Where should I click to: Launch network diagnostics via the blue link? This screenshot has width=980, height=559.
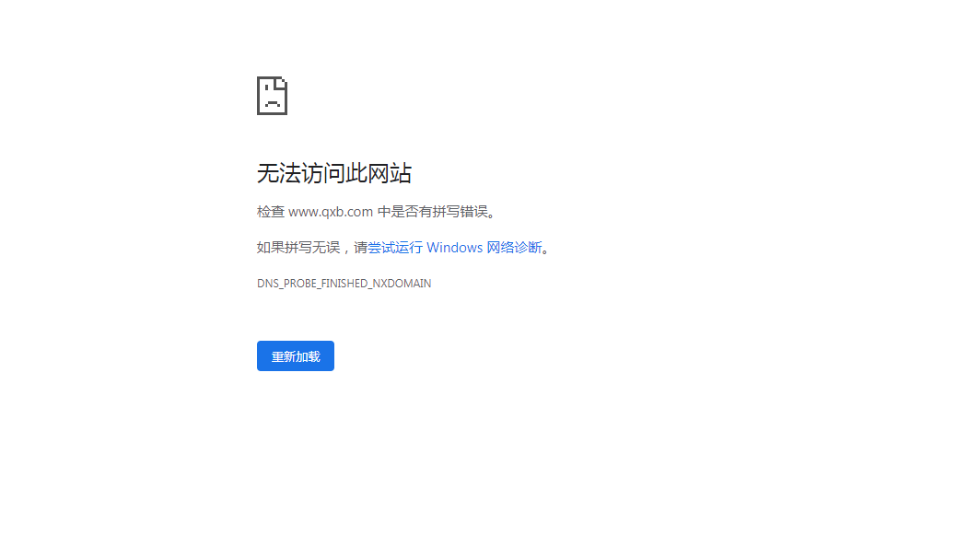point(457,247)
